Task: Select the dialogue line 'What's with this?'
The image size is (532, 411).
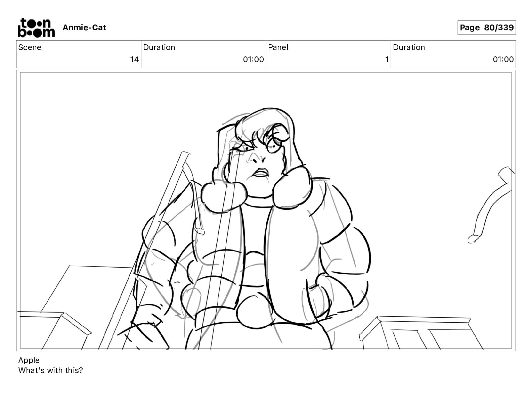Action: (50, 370)
